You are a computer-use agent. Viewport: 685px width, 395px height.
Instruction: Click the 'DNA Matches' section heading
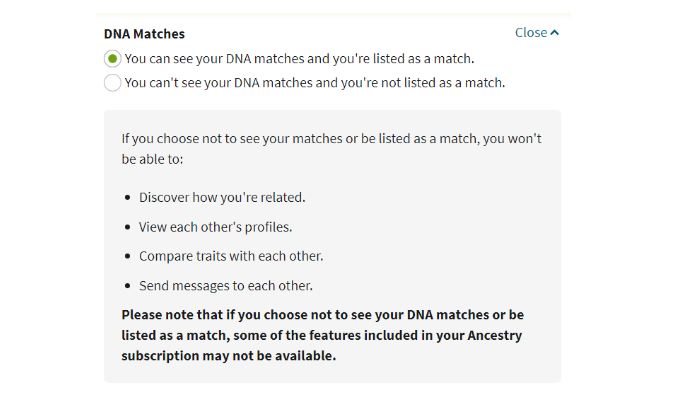point(144,34)
